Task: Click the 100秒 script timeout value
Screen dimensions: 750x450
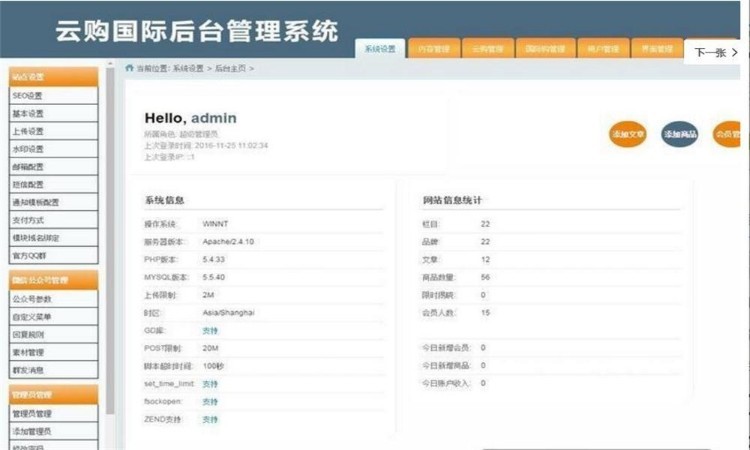Action: coord(213,366)
